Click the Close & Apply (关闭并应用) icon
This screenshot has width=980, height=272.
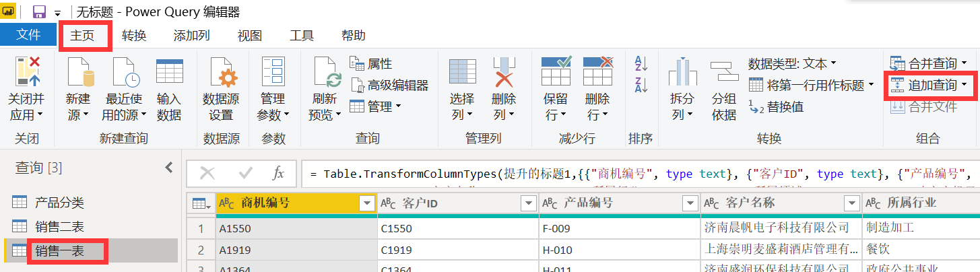(27, 73)
